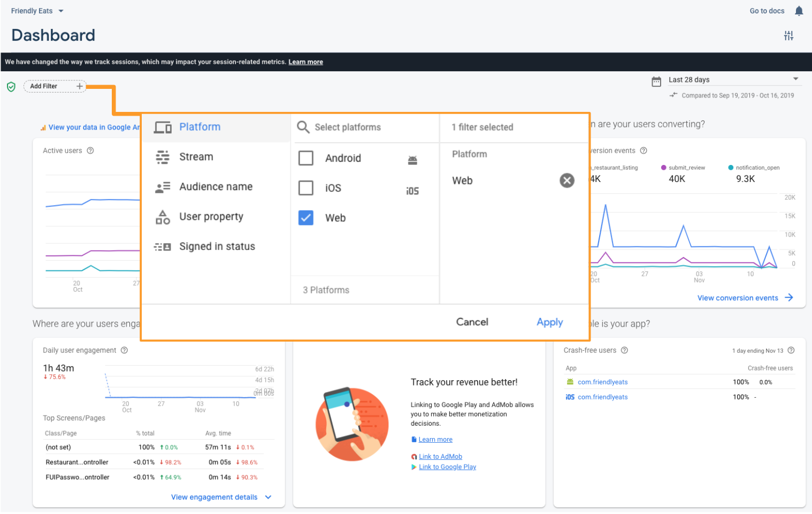The width and height of the screenshot is (812, 514).
Task: Click the 1h 43m engagement value
Action: [x=58, y=368]
